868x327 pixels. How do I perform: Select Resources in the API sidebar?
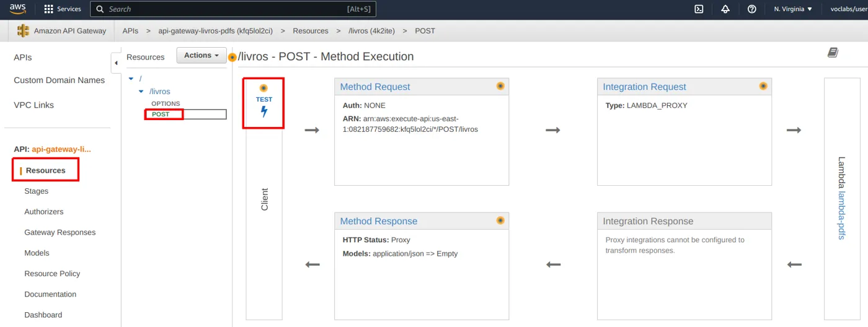click(45, 170)
